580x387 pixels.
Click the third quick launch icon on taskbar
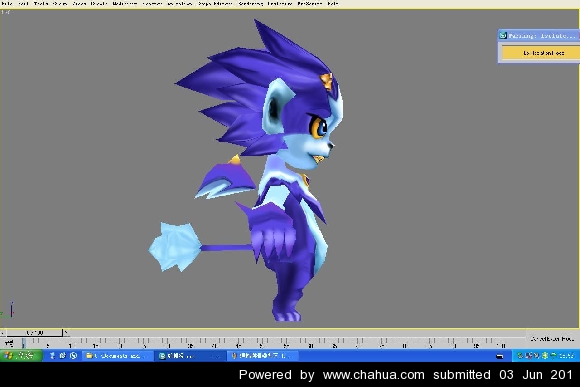74,356
